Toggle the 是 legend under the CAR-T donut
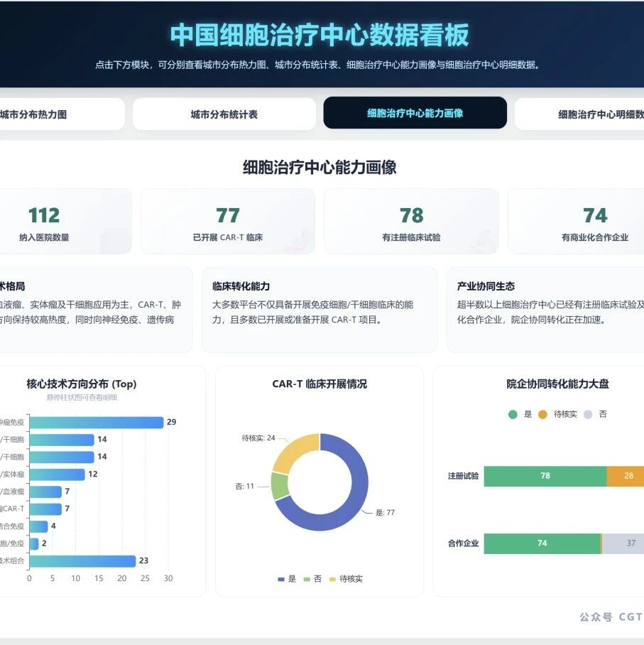 tap(287, 579)
